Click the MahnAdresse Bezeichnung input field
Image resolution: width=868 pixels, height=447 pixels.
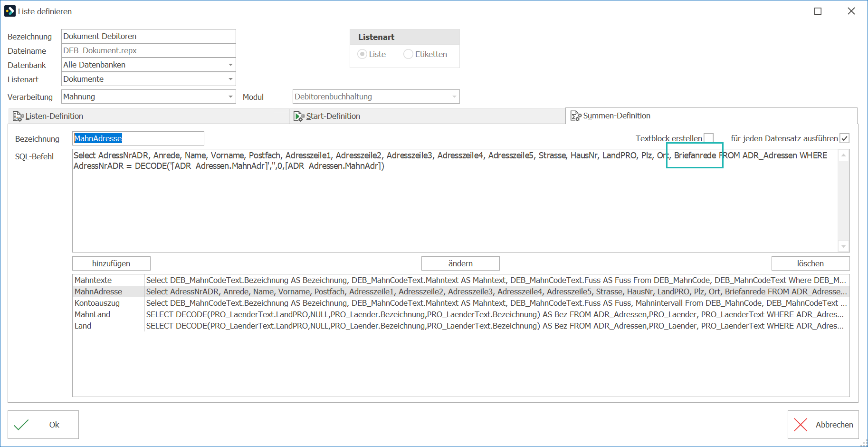[x=138, y=138]
